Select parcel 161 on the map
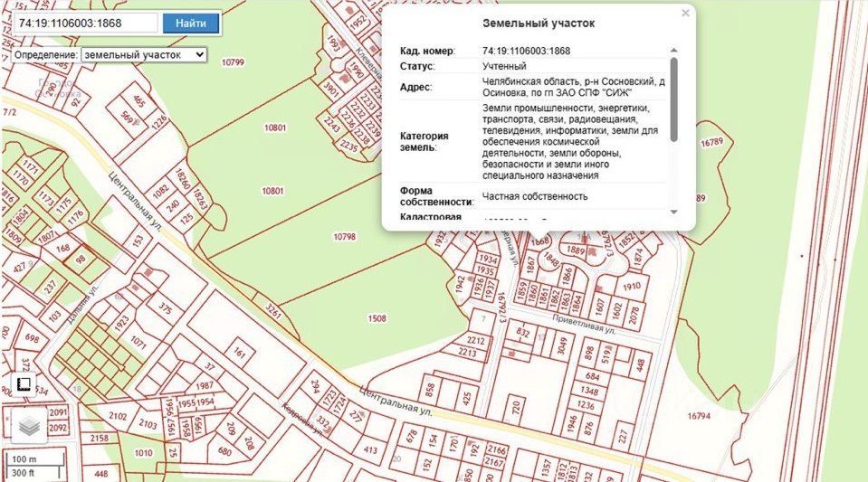The height and width of the screenshot is (482, 868). (x=239, y=352)
